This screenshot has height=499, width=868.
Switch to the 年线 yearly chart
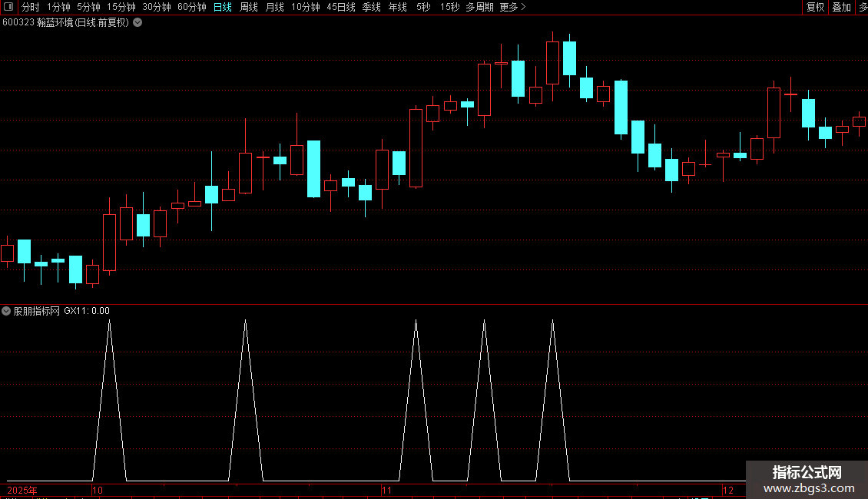click(397, 7)
